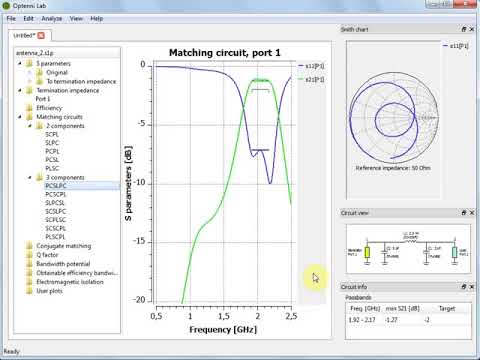Open the Efficiency tree item
This screenshot has height=360, width=480.
[x=49, y=108]
